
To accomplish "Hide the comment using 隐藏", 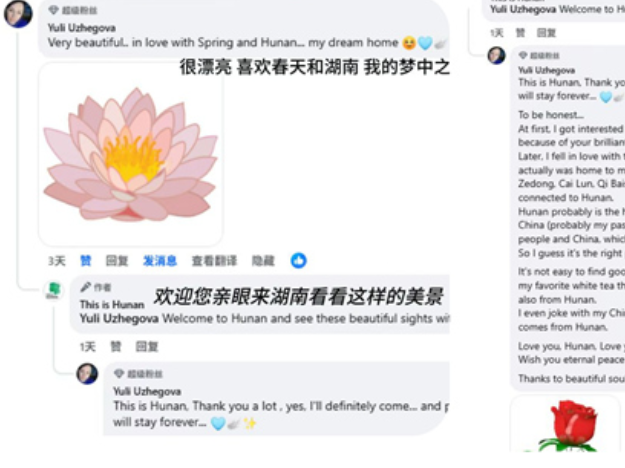I will click(x=263, y=261).
